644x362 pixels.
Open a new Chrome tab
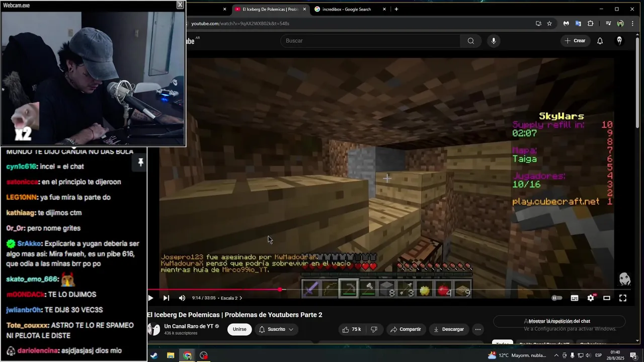396,9
